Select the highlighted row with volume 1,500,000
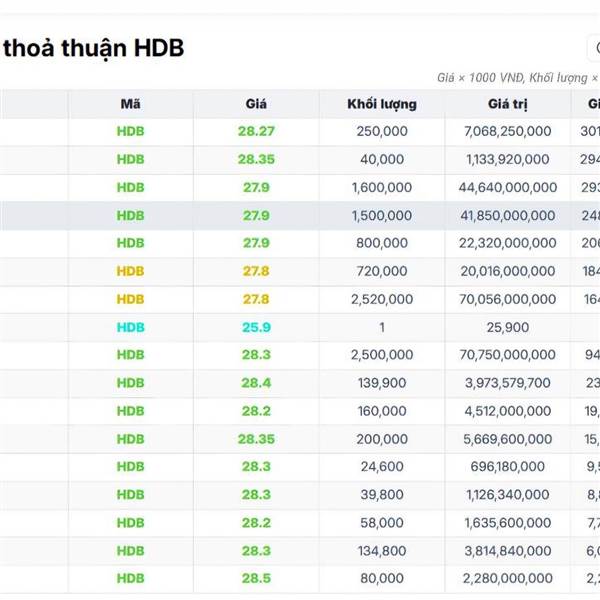 pyautogui.click(x=382, y=215)
